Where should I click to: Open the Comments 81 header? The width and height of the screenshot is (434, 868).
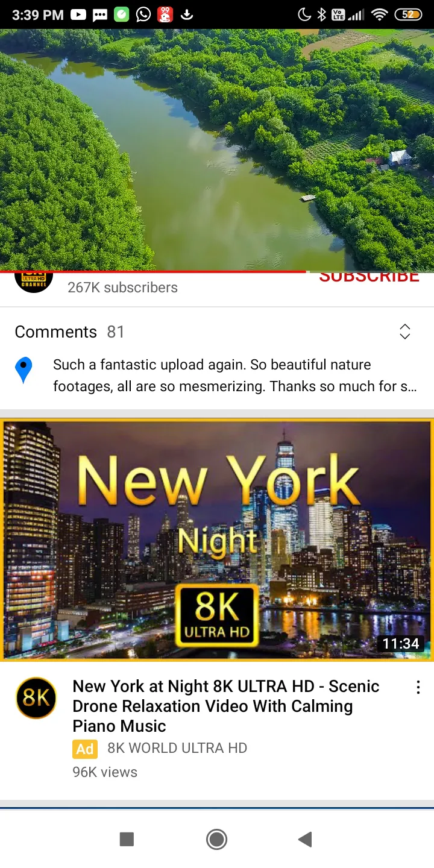69,332
